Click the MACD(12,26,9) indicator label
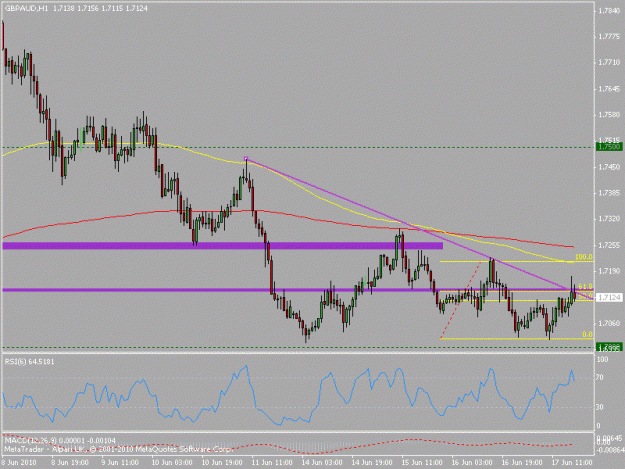The image size is (625, 469). click(x=60, y=440)
